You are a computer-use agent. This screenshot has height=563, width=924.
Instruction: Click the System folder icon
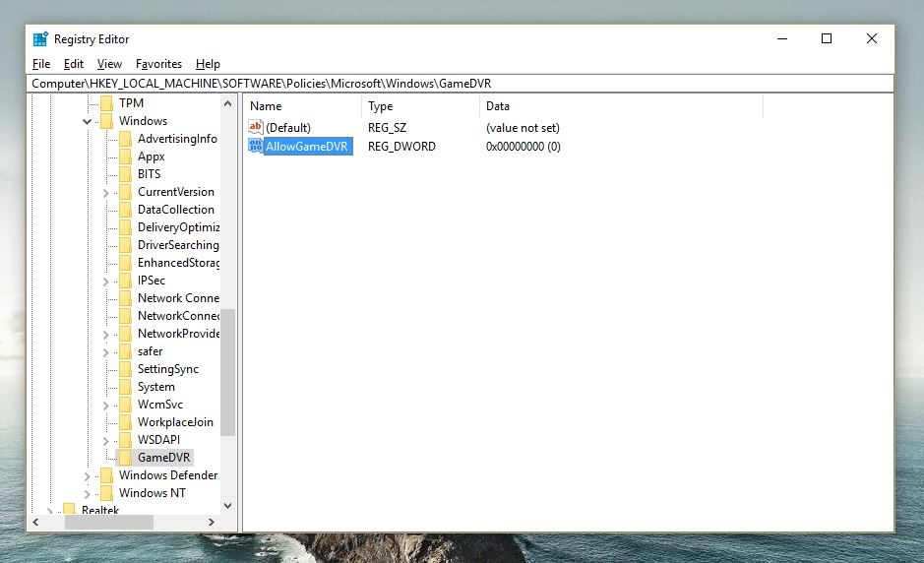[126, 387]
